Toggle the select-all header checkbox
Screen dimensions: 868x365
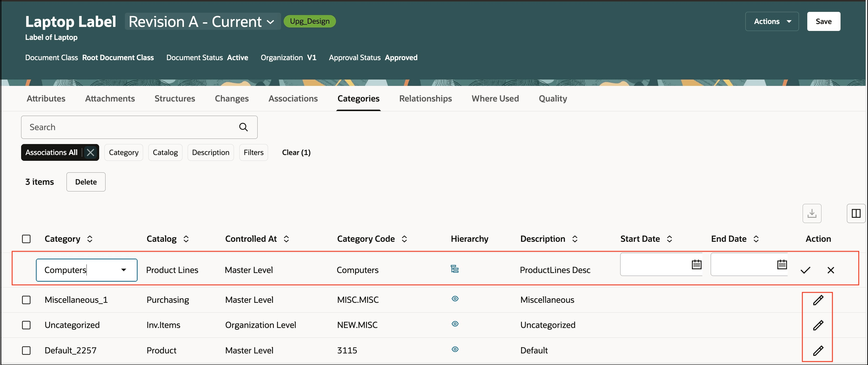[x=26, y=239]
